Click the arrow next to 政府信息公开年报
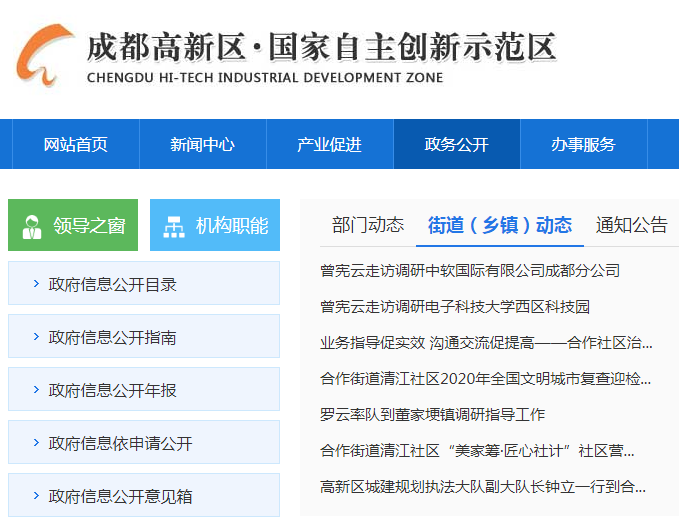 (36, 390)
